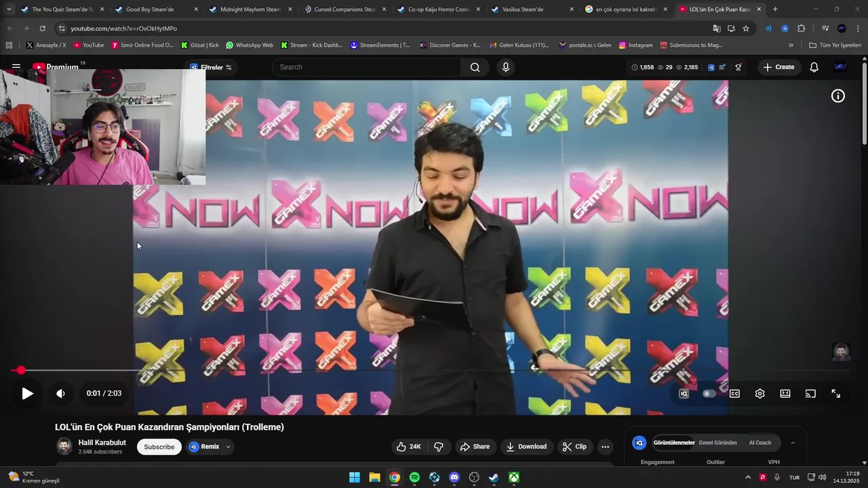The width and height of the screenshot is (868, 488).
Task: Dislike the video
Action: (439, 447)
